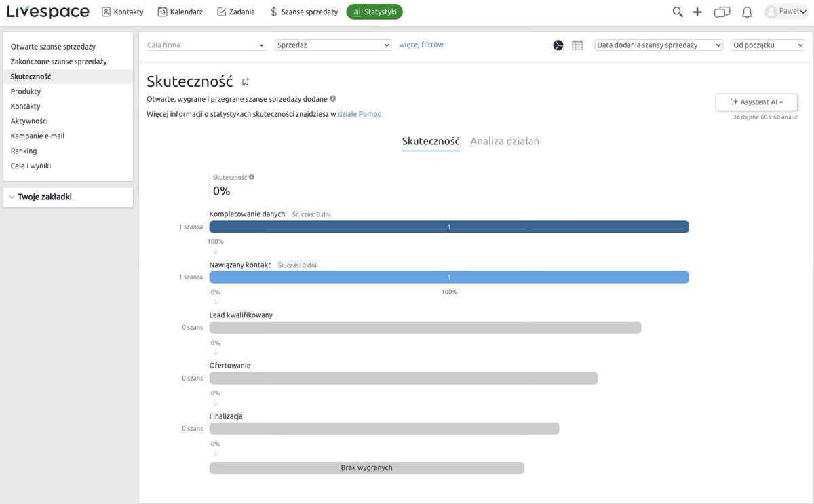814x504 pixels.
Task: Open the Kalendarz section
Action: [x=180, y=12]
